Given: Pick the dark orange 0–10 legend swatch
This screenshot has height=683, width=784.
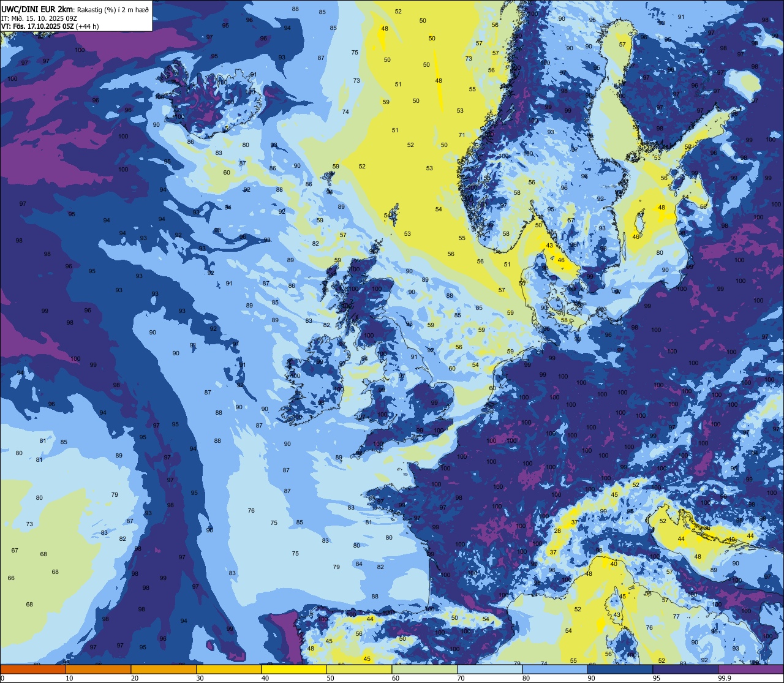Looking at the screenshot, I should [x=33, y=669].
